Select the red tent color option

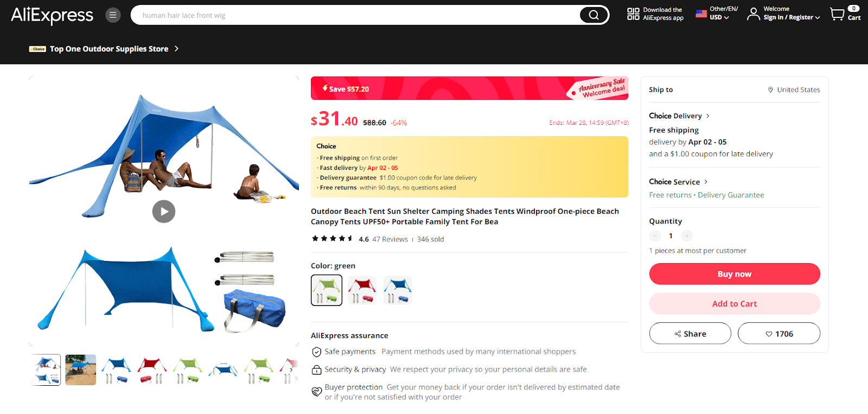pyautogui.click(x=362, y=290)
